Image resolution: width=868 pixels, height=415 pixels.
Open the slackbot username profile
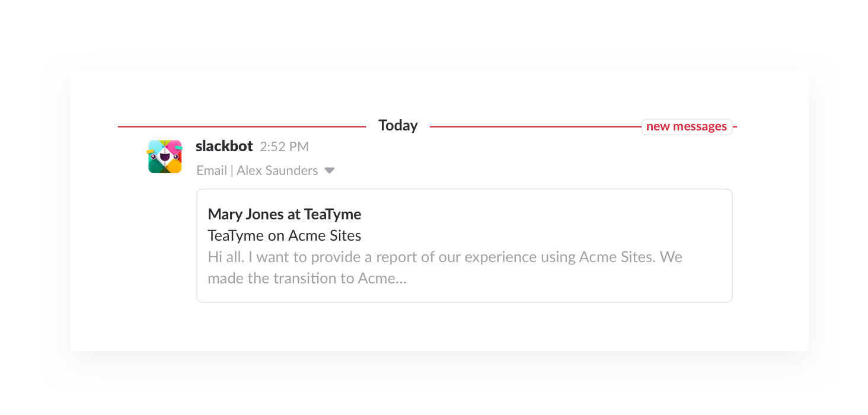[x=224, y=146]
